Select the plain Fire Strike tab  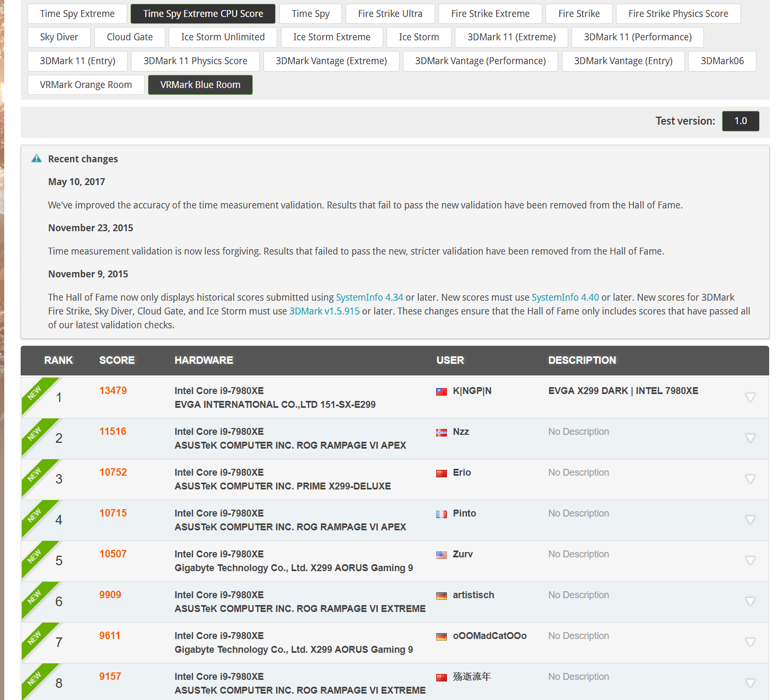(x=579, y=14)
